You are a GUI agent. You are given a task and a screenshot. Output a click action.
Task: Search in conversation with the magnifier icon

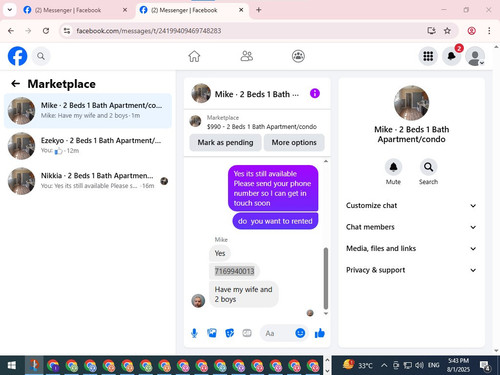pyautogui.click(x=428, y=167)
